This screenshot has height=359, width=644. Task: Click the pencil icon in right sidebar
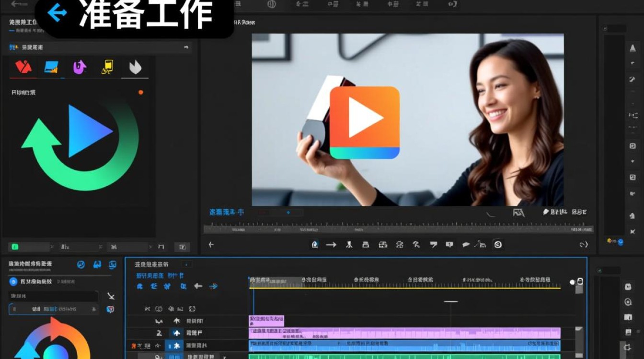(632, 79)
